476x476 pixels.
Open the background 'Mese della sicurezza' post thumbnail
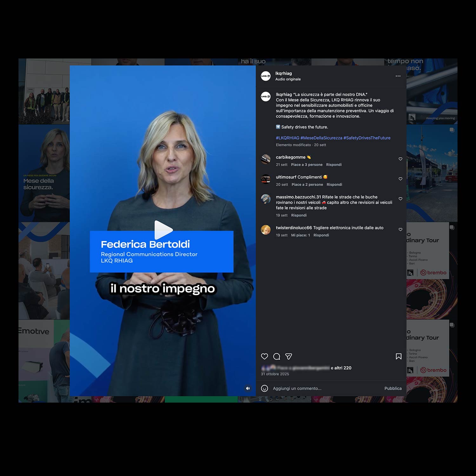(44, 173)
